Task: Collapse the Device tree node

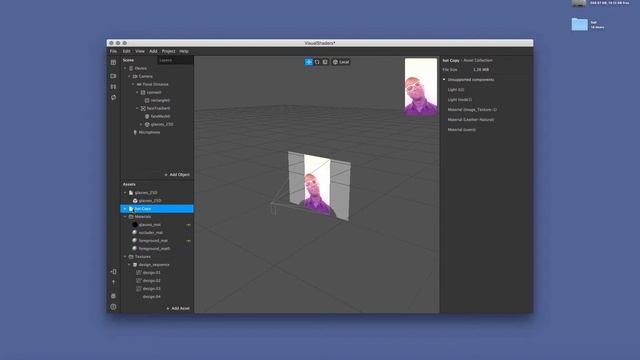Action: pyautogui.click(x=125, y=69)
